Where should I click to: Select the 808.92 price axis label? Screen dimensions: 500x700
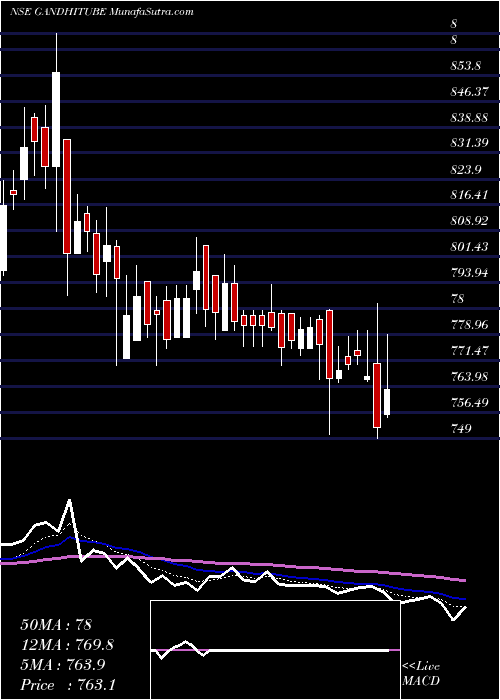tap(469, 221)
